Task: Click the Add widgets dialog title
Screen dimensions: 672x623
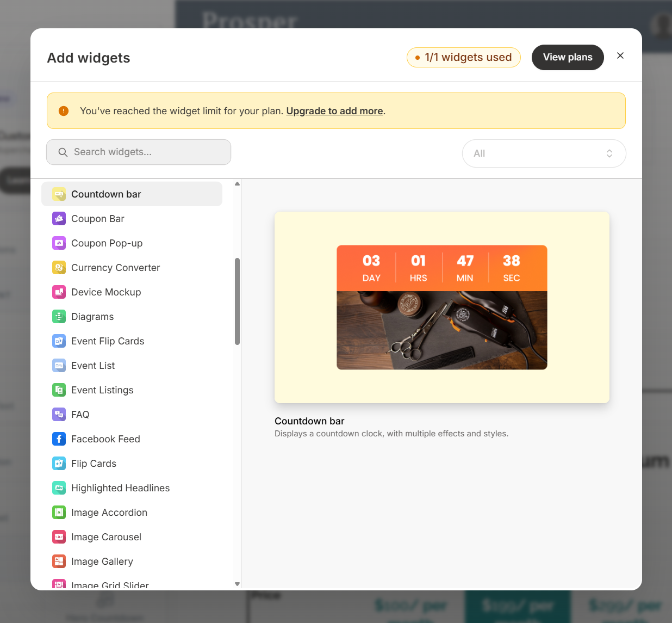Action: [x=89, y=58]
